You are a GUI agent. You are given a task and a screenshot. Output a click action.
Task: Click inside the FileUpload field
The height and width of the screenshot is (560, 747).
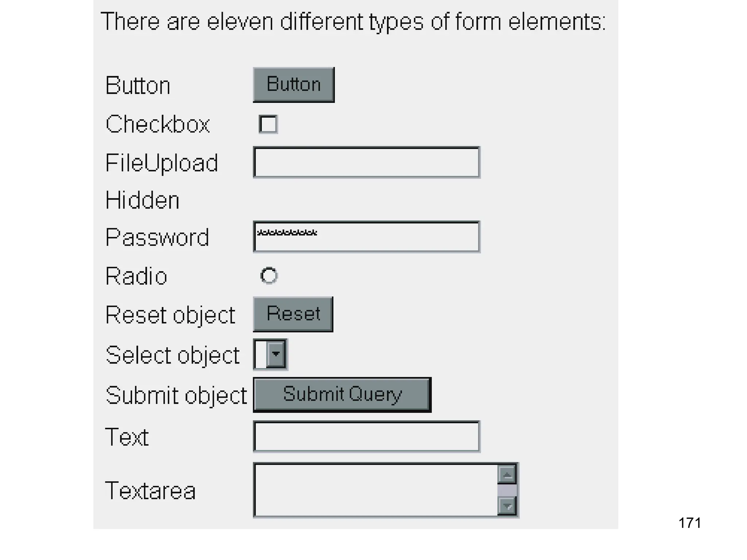coord(367,162)
